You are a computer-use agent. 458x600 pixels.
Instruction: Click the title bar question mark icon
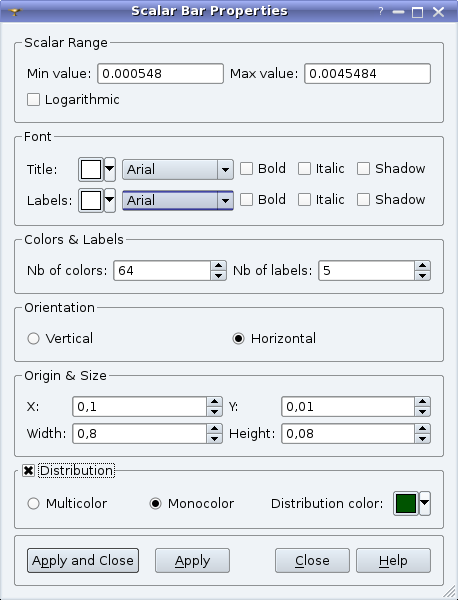click(381, 12)
